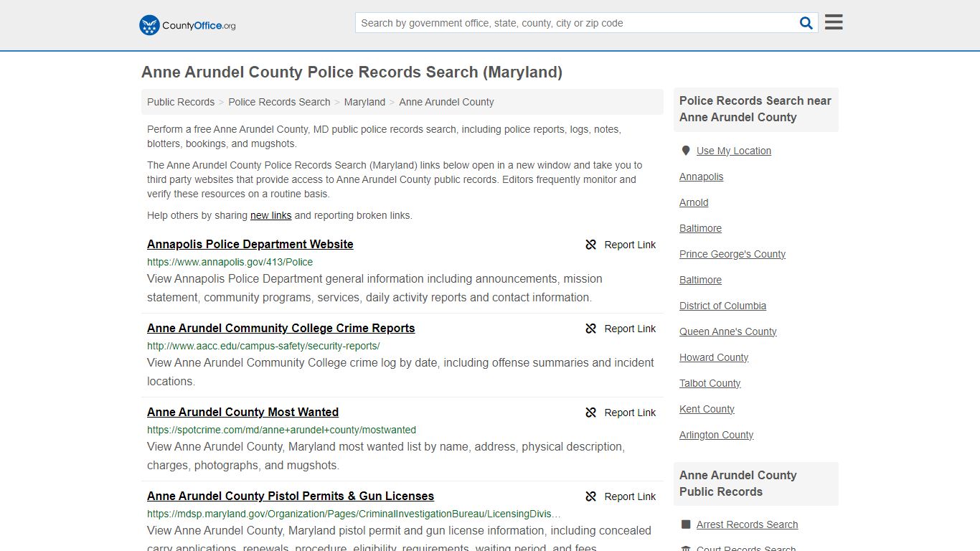Open the hamburger menu
Image resolution: width=980 pixels, height=551 pixels.
(x=834, y=22)
